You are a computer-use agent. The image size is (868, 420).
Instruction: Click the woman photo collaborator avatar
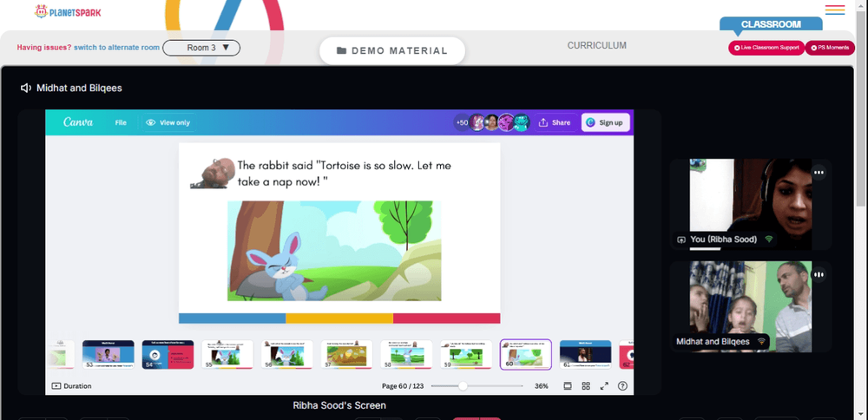(491, 122)
